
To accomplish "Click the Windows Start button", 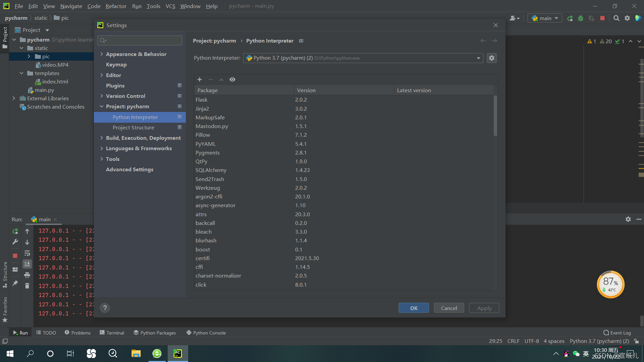I will point(10,354).
